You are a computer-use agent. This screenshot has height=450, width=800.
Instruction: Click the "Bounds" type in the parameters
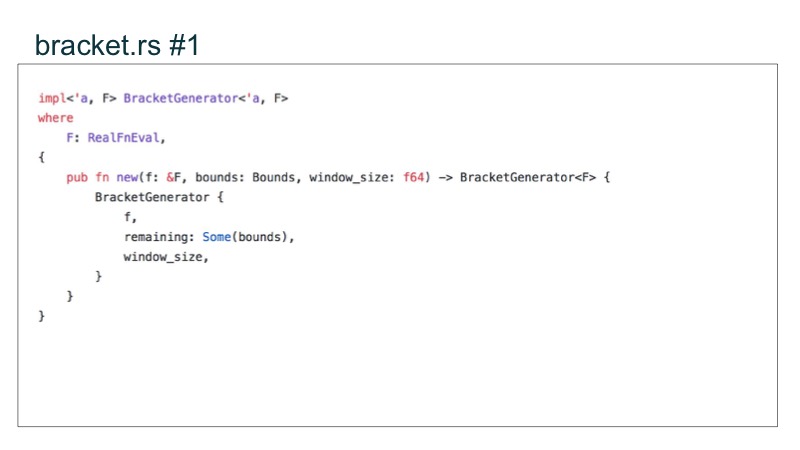[275, 177]
